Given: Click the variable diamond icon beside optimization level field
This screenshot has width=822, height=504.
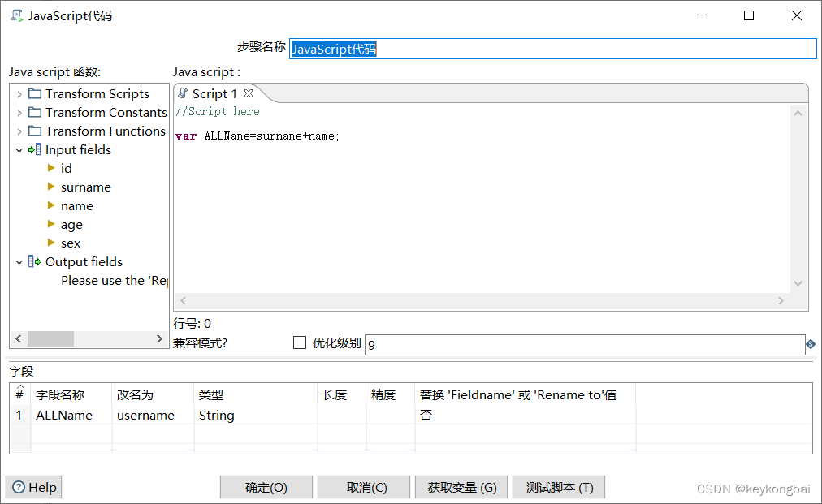Looking at the screenshot, I should (810, 343).
